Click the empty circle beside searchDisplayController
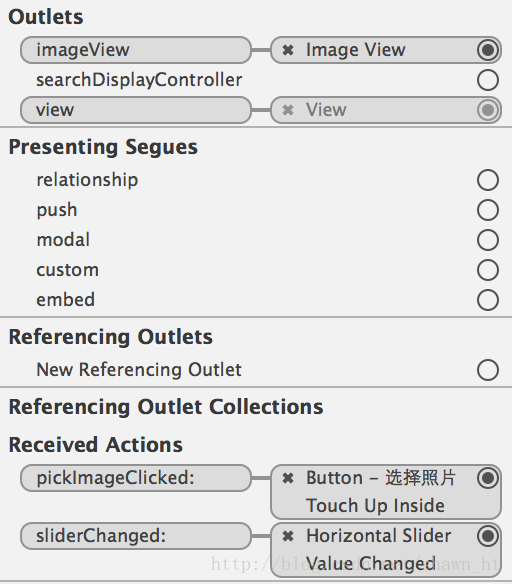This screenshot has width=512, height=584. [488, 80]
